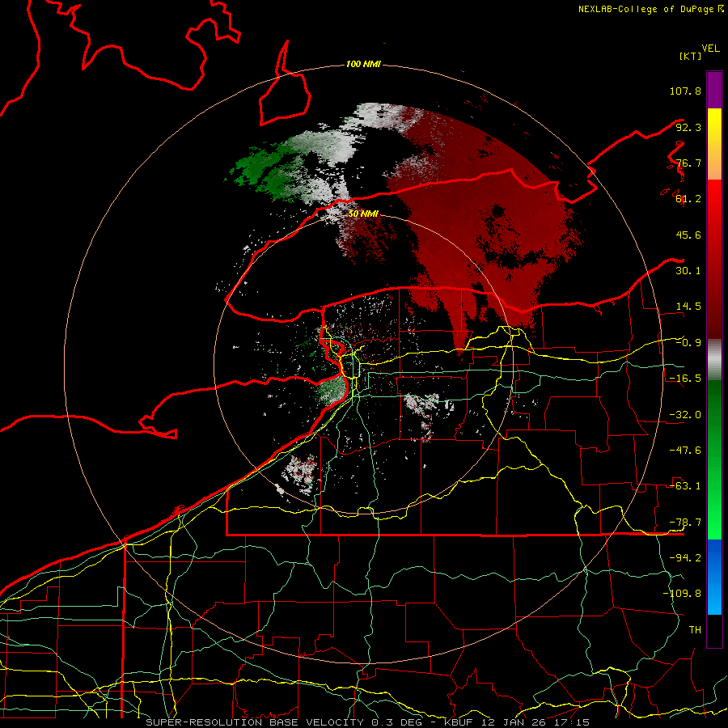The image size is (728, 728).
Task: Click the blue segment of color bar
Action: pyautogui.click(x=714, y=577)
